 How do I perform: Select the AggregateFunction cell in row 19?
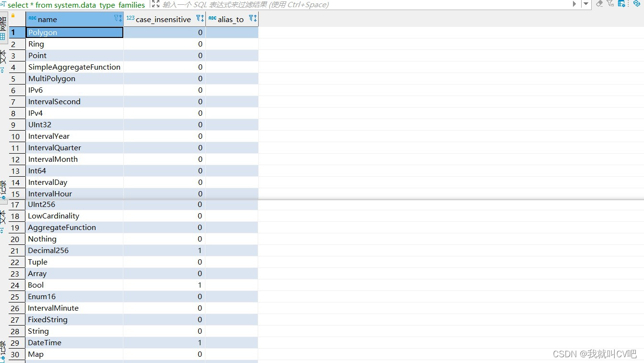point(75,228)
